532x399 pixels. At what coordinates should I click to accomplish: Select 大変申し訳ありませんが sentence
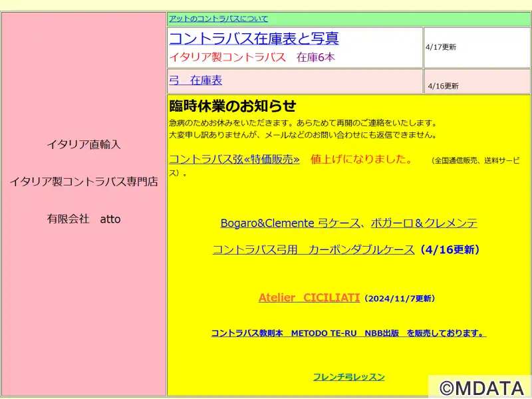coord(303,135)
